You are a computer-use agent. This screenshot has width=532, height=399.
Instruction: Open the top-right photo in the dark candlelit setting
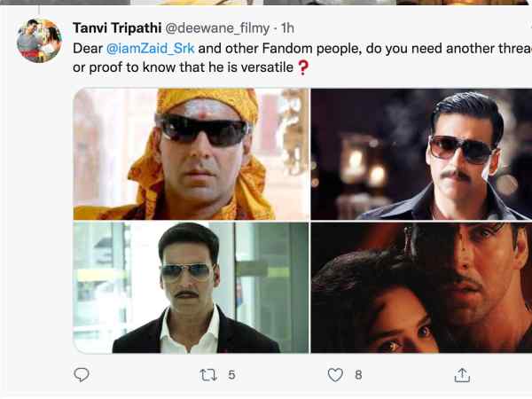421,153
